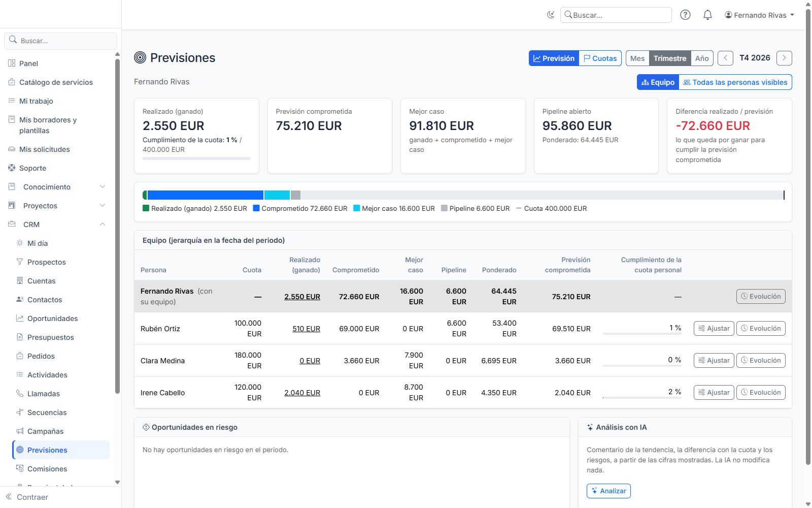Image resolution: width=812 pixels, height=508 pixels.
Task: Open Comisiones in CRM menu
Action: [x=61, y=469]
